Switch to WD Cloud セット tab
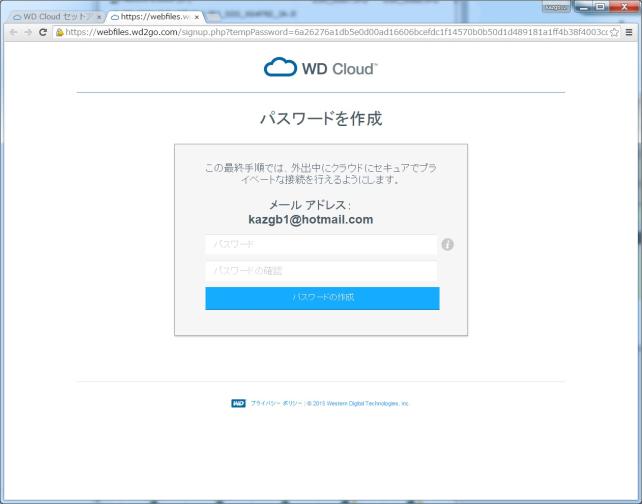This screenshot has height=504, width=642. (55, 17)
